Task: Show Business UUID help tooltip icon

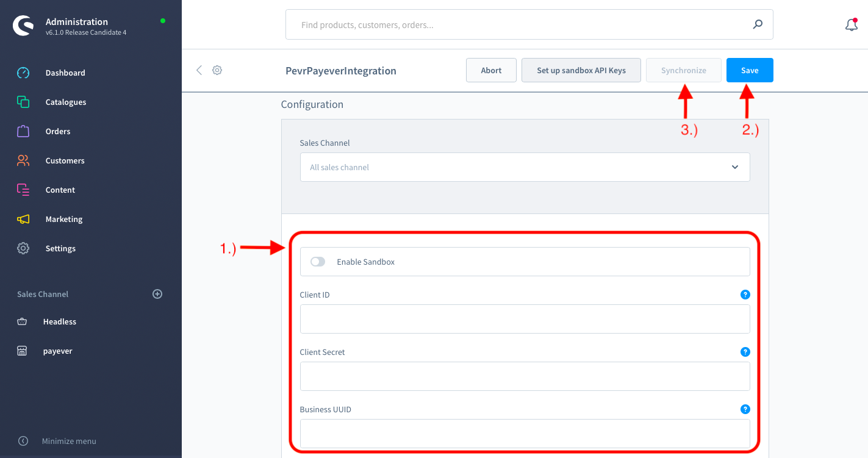Action: [745, 409]
